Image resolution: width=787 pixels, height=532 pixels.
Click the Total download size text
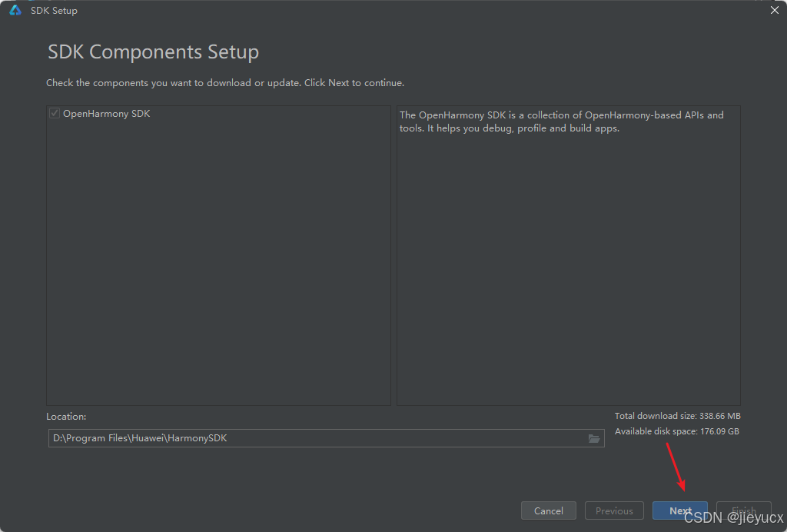pyautogui.click(x=678, y=416)
